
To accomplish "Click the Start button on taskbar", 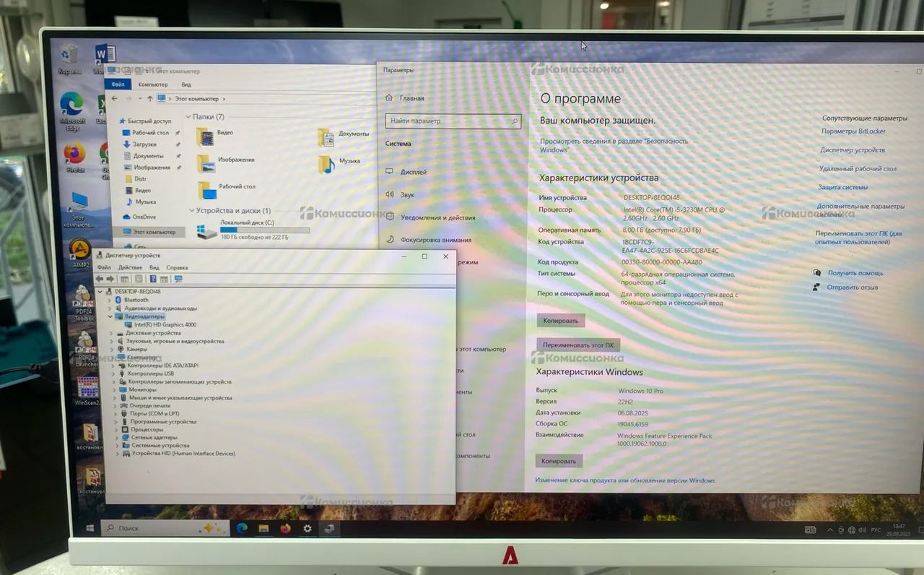I will coord(90,528).
